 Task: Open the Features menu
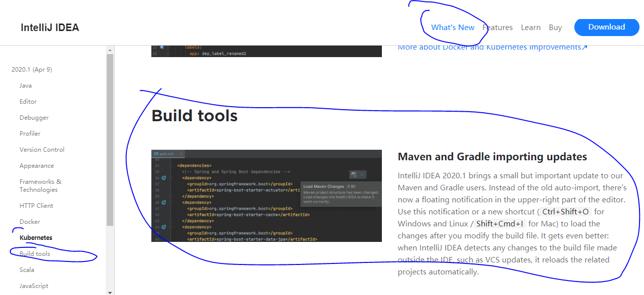pos(497,28)
